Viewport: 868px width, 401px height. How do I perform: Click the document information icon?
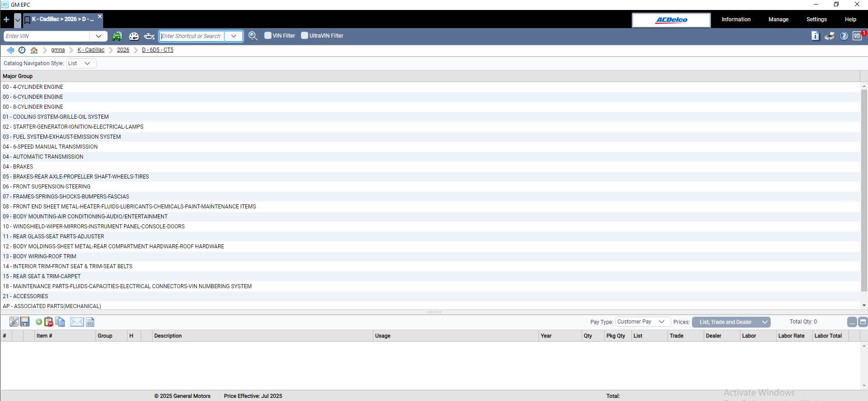click(816, 36)
